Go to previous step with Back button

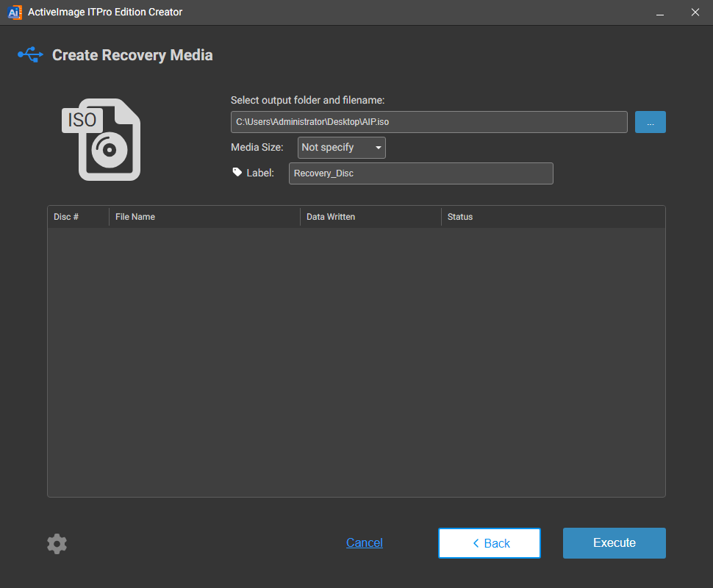490,543
